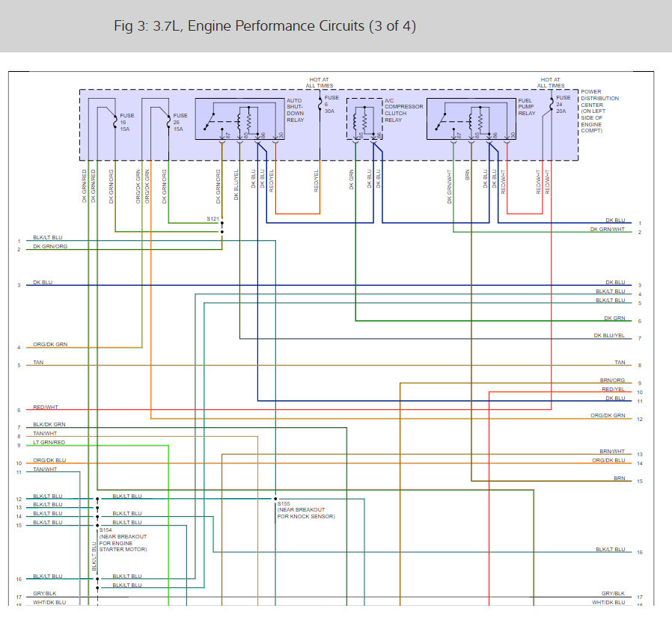Click left connector pin 3 DK BLU label
The width and height of the screenshot is (672, 620).
pyautogui.click(x=43, y=283)
